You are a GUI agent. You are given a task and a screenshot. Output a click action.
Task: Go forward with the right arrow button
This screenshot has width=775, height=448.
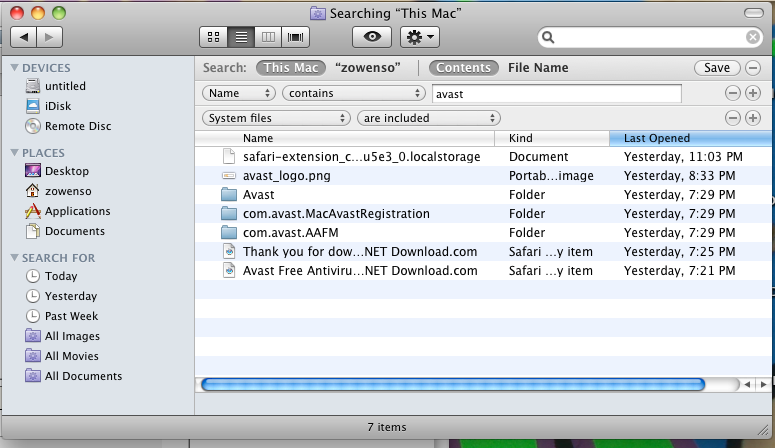[x=49, y=37]
